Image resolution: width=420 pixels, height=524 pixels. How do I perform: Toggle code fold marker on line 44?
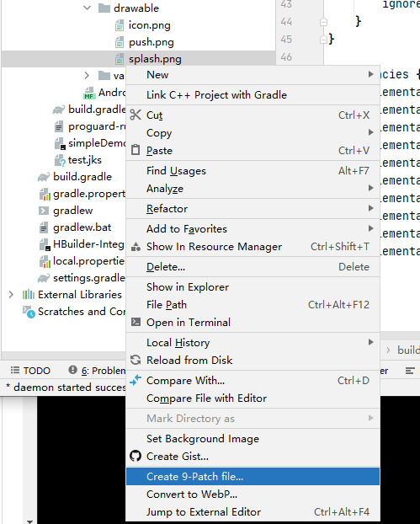(323, 22)
